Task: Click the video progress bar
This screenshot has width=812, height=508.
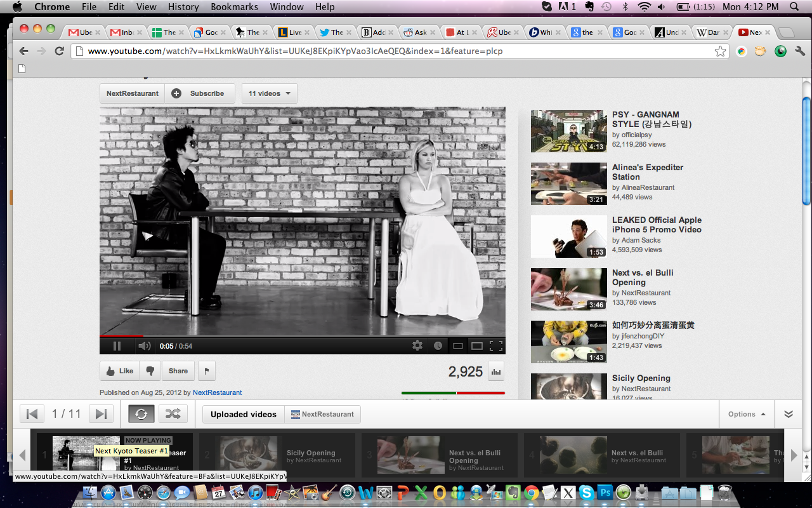Action: pyautogui.click(x=302, y=336)
